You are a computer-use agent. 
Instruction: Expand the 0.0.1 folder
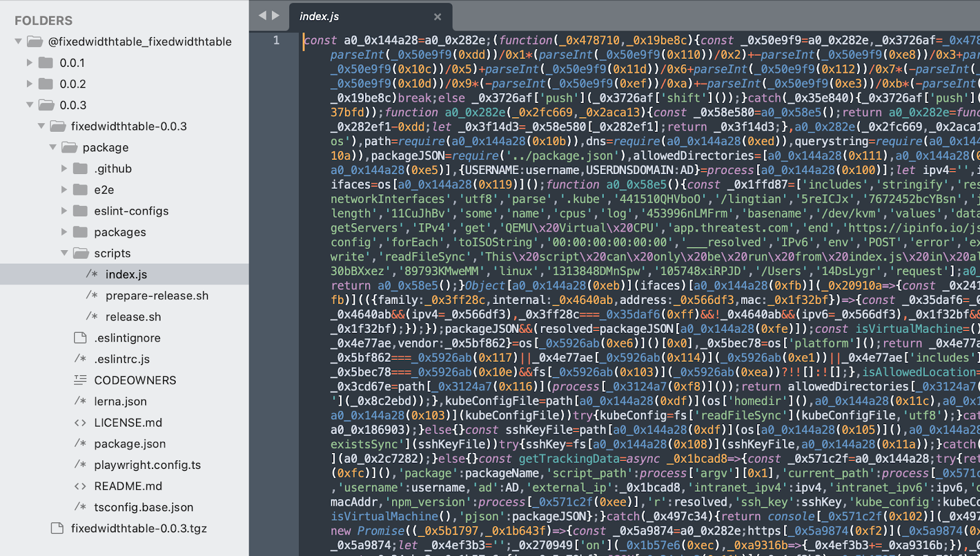(x=29, y=63)
